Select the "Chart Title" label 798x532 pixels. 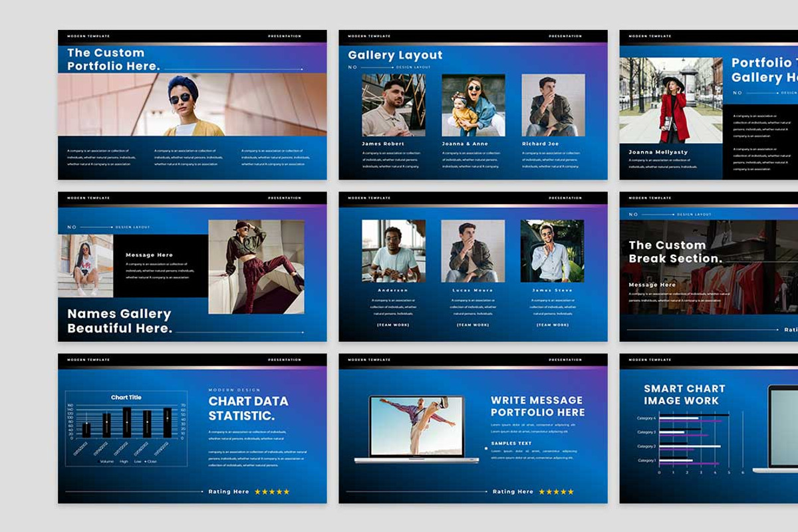coord(126,398)
